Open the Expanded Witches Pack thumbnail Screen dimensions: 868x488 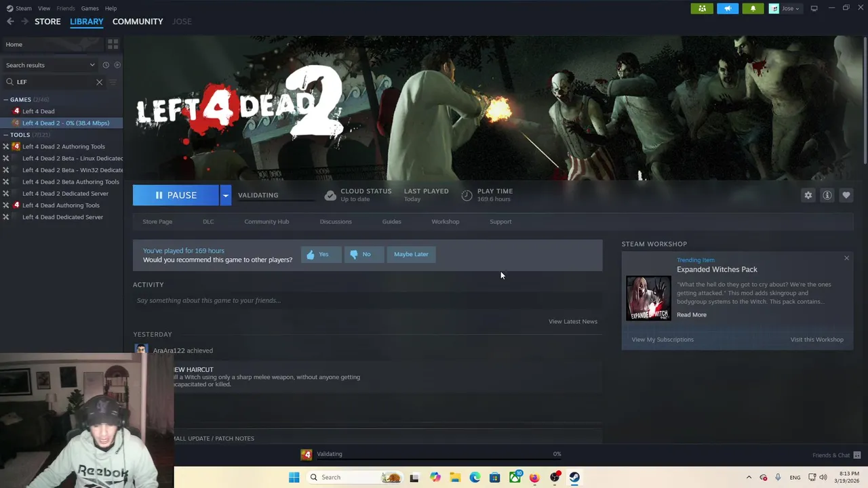pyautogui.click(x=648, y=298)
